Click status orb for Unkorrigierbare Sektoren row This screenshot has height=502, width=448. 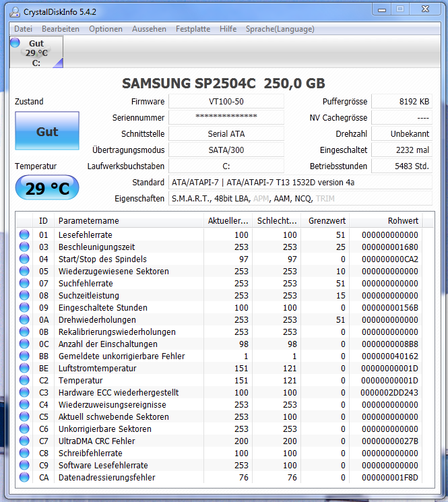(24, 429)
